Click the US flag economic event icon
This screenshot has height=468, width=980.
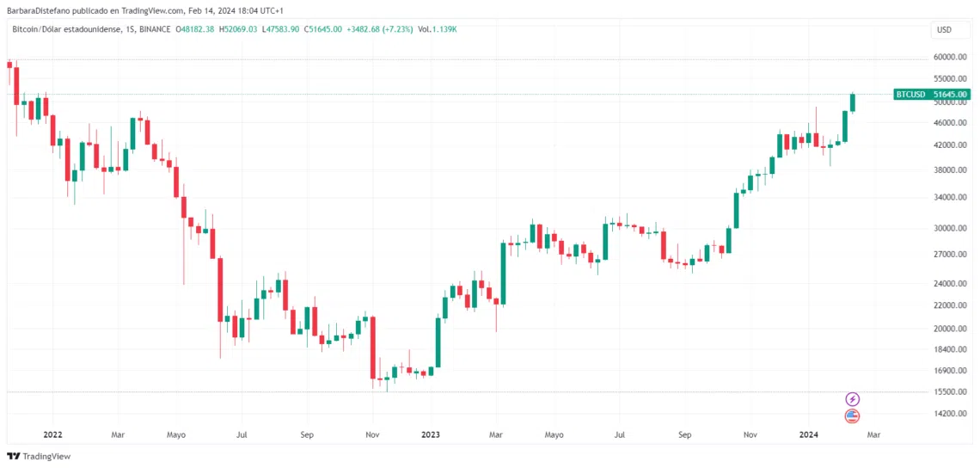(x=853, y=416)
